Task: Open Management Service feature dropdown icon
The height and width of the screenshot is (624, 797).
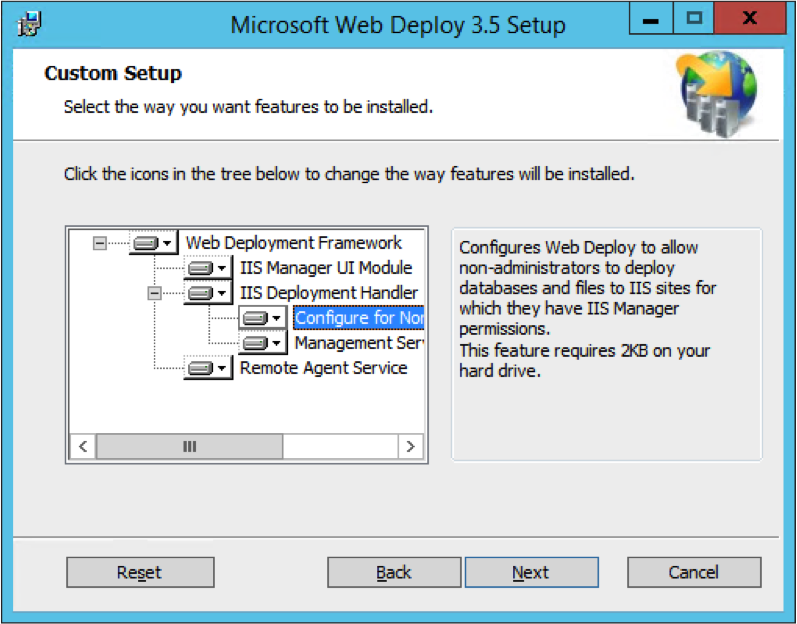Action: click(x=262, y=343)
